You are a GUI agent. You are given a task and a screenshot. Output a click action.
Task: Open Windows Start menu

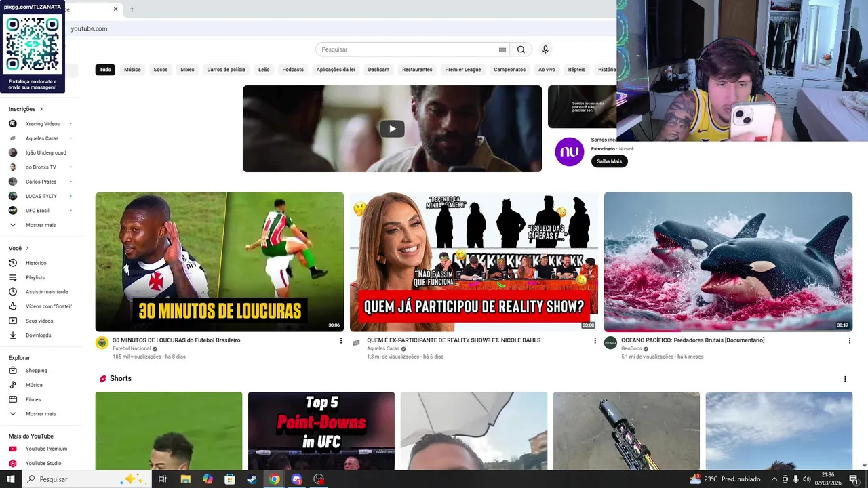pyautogui.click(x=11, y=479)
